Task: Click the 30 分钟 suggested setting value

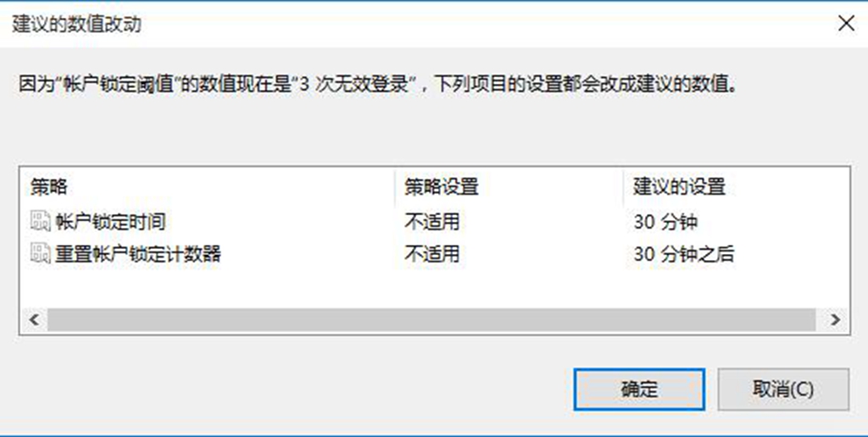Action: [665, 222]
